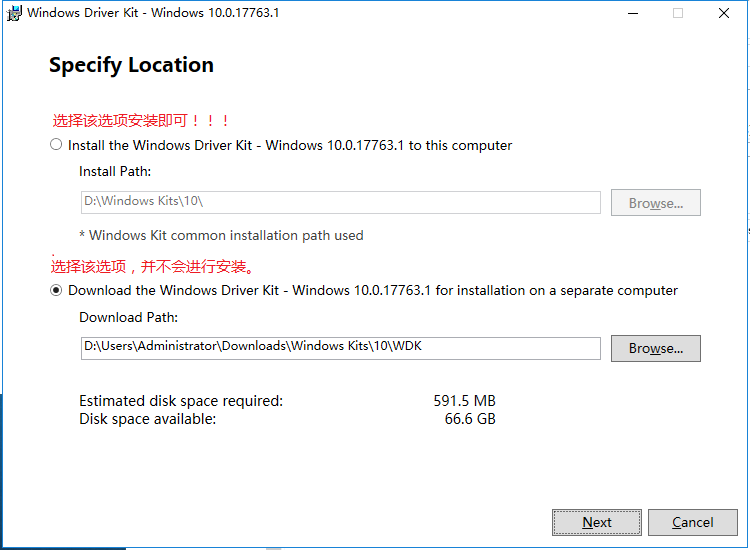Click the Specify Location heading
Viewport: 750px width, 550px height.
tap(131, 66)
